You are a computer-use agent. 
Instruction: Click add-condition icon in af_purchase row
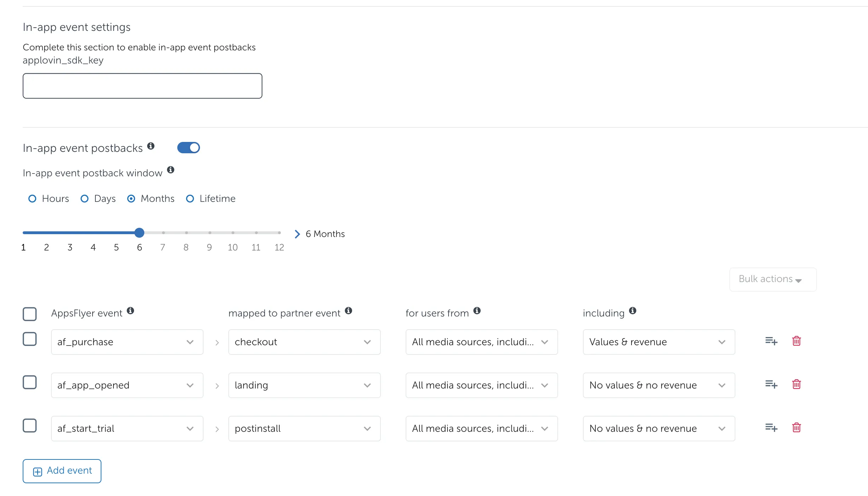pyautogui.click(x=771, y=341)
